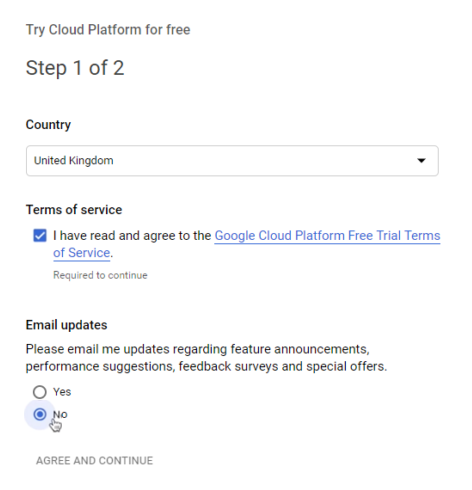472x490 pixels.
Task: Open the Country dropdown showing United Kingdom
Action: (x=232, y=160)
